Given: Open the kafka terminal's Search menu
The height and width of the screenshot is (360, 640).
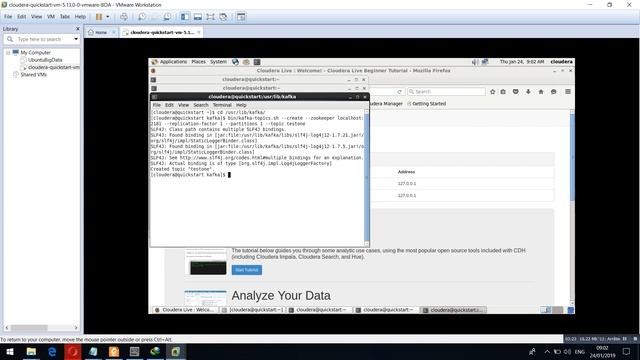Looking at the screenshot, I should (200, 105).
